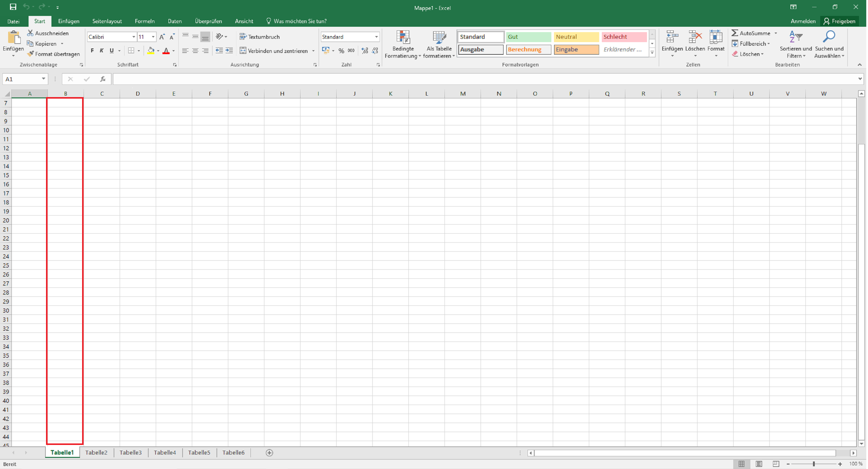This screenshot has width=868, height=469.
Task: Expand the Kopieren dropdown arrow
Action: click(x=62, y=44)
